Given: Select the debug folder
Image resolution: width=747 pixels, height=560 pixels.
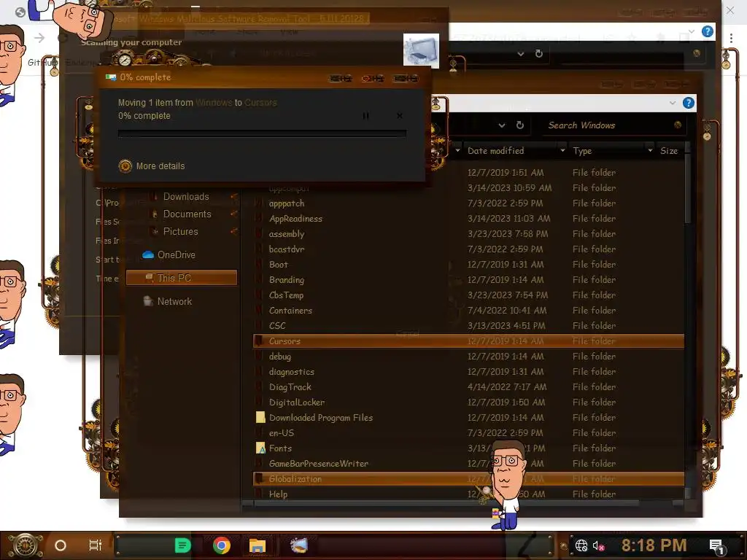Looking at the screenshot, I should [x=279, y=356].
